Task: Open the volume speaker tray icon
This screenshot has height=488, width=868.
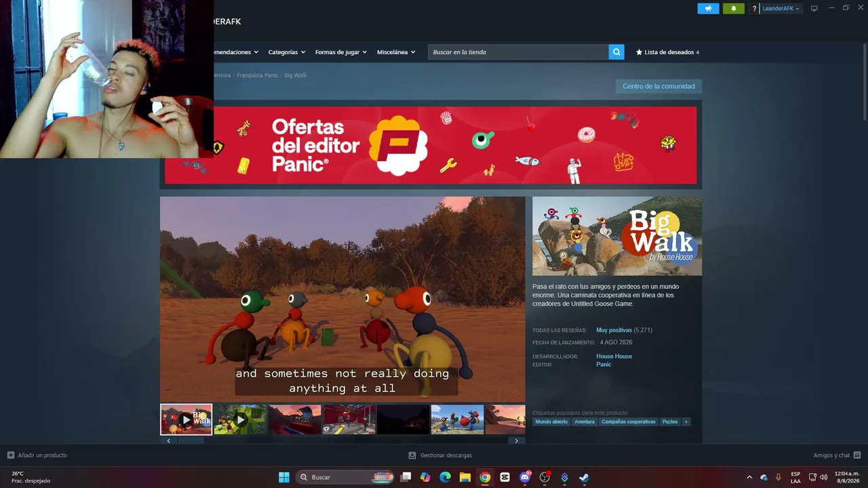Action: click(x=824, y=477)
